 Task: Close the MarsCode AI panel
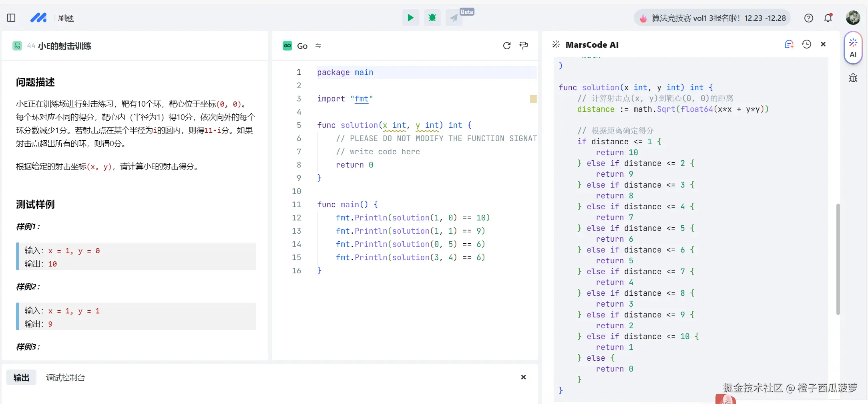coord(823,44)
